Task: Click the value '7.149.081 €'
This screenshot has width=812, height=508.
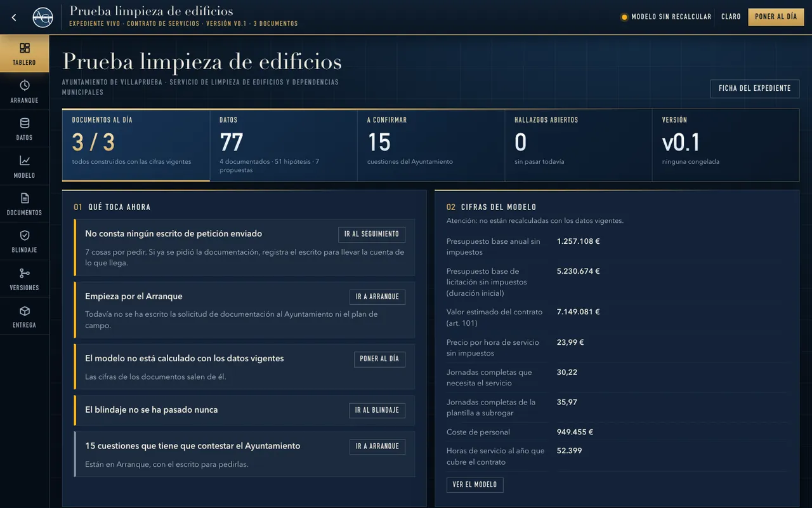Action: point(579,312)
